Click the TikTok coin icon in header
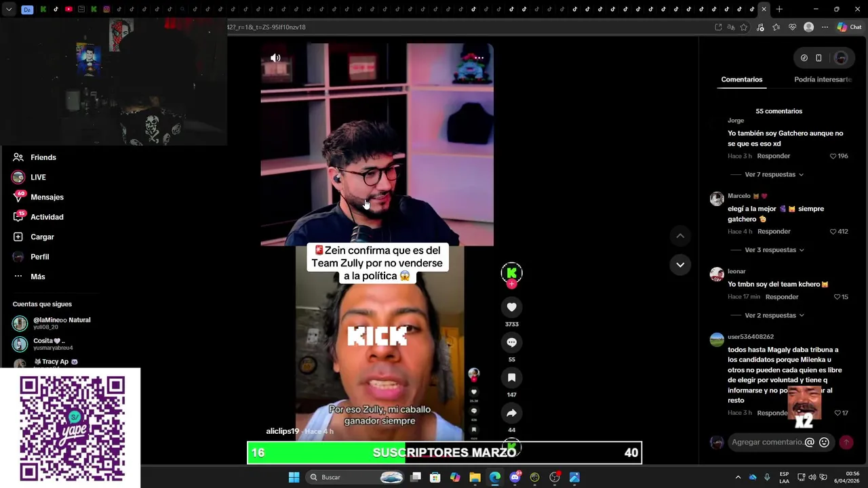Screen dimensions: 868x488 [x=804, y=58]
